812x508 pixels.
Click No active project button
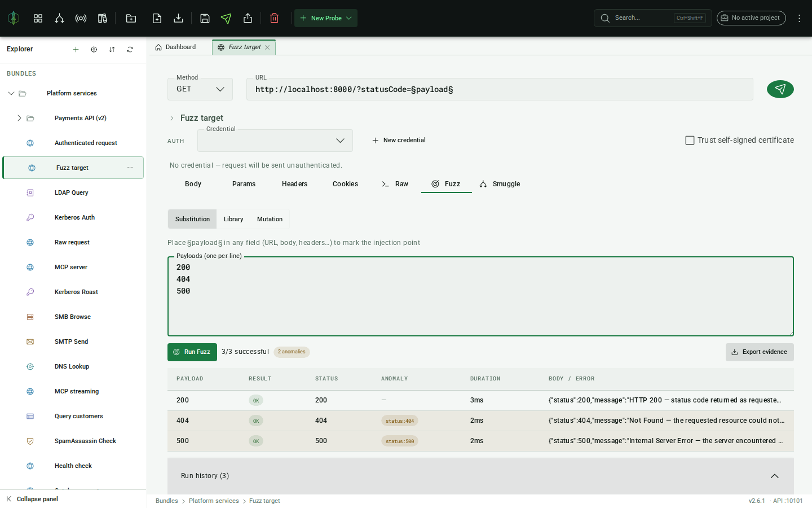(x=751, y=18)
